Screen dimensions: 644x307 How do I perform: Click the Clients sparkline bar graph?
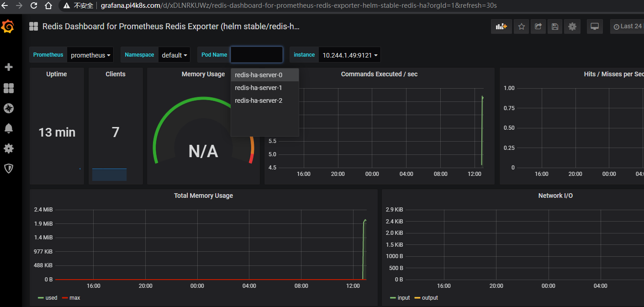click(109, 175)
